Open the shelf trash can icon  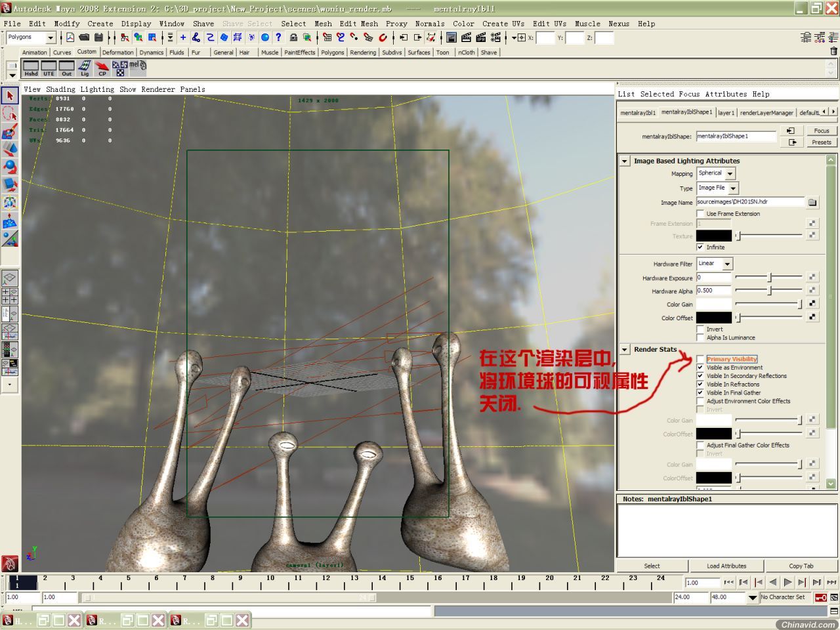pos(834,51)
